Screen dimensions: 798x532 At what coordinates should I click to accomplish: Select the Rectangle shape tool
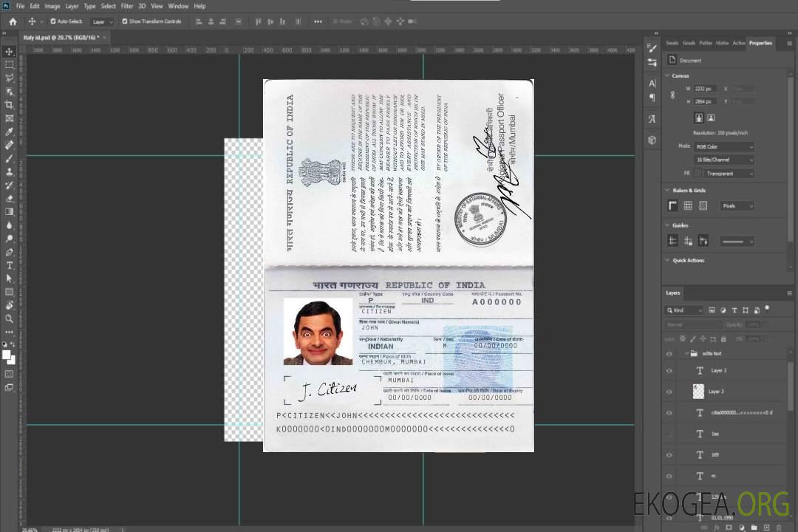[9, 292]
